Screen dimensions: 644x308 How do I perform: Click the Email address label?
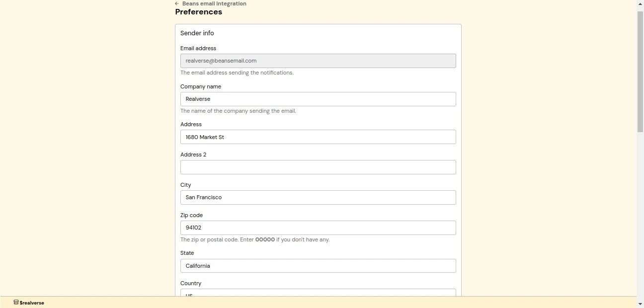pos(198,48)
